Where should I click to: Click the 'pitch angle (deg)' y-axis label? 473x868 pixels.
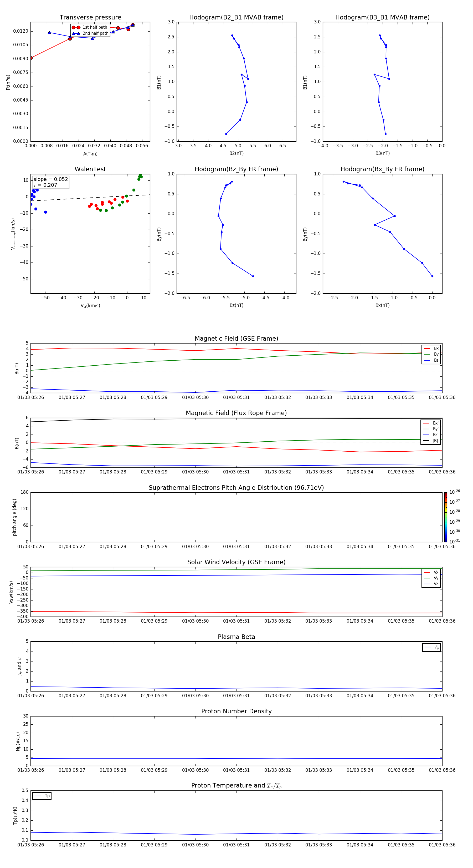[x=14, y=517]
